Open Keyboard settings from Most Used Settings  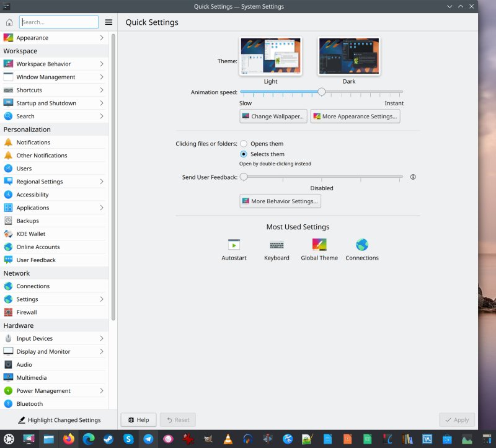point(277,248)
